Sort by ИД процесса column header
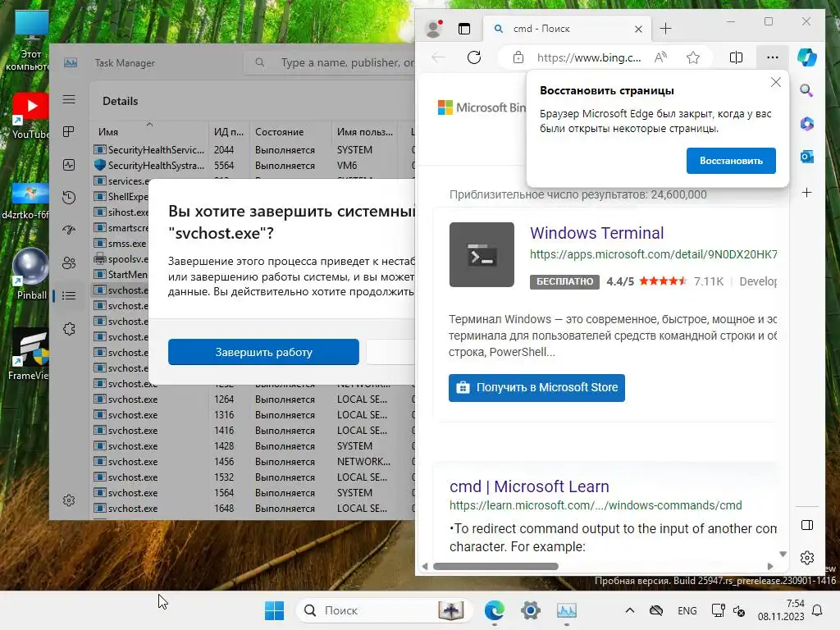This screenshot has width=840, height=630. click(x=229, y=132)
